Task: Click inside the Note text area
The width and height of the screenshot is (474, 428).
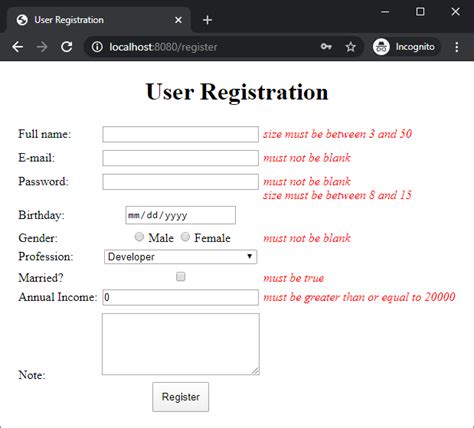Action: pos(181,344)
